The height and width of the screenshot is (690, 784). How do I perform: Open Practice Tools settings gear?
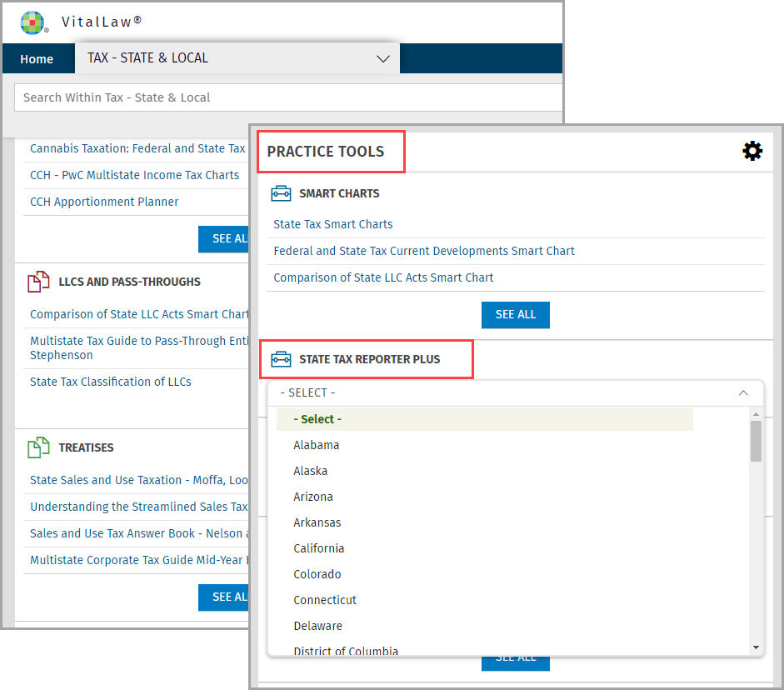click(x=752, y=151)
